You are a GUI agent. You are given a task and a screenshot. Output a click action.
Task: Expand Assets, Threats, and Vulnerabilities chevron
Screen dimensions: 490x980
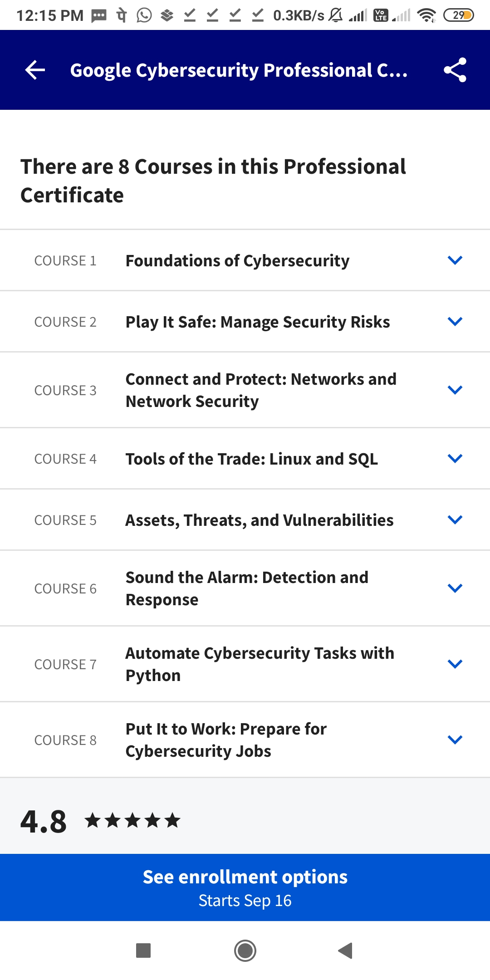[x=455, y=519]
